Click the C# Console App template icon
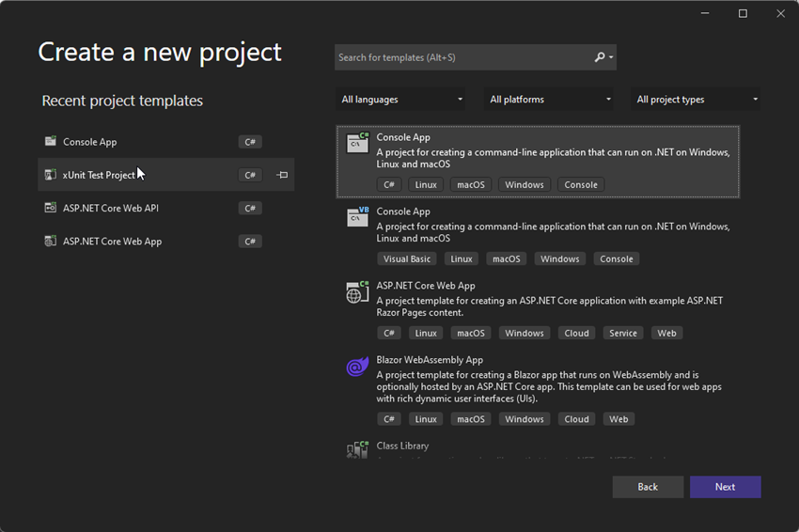Viewport: 799px width, 532px height. tap(357, 143)
